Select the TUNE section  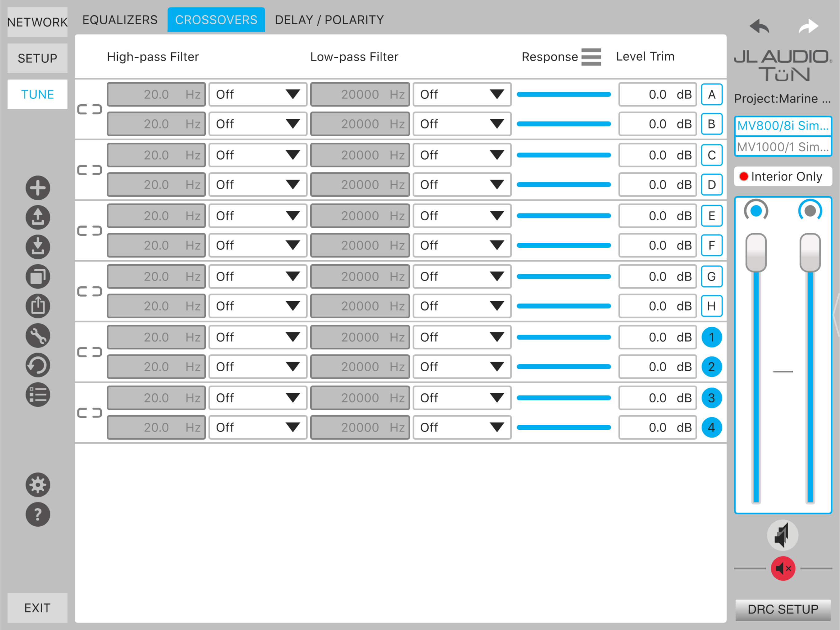(x=38, y=94)
